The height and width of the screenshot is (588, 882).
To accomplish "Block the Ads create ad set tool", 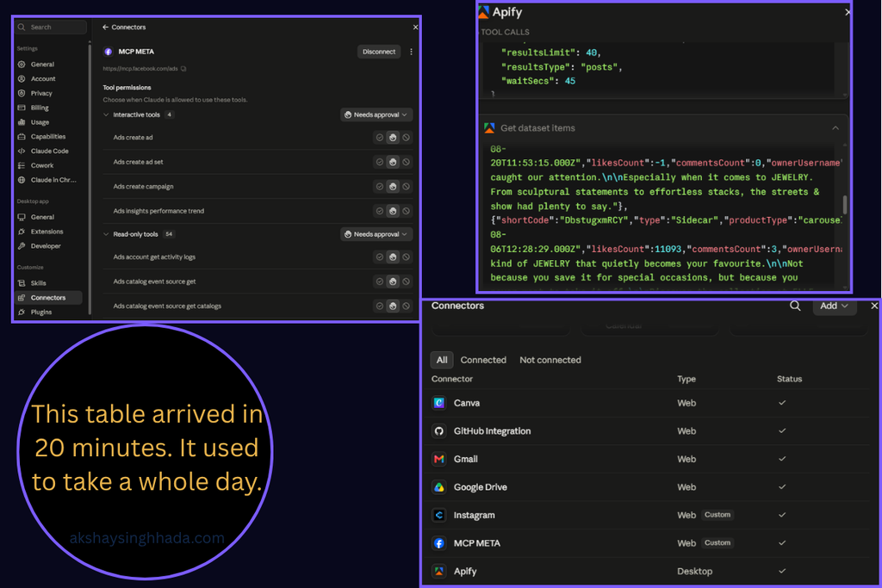I will (407, 163).
